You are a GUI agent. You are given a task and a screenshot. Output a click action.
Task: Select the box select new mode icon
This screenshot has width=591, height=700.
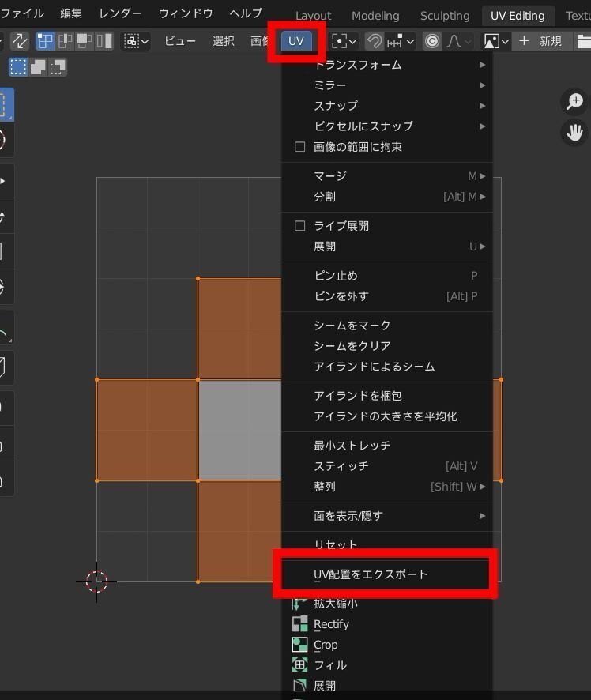18,67
